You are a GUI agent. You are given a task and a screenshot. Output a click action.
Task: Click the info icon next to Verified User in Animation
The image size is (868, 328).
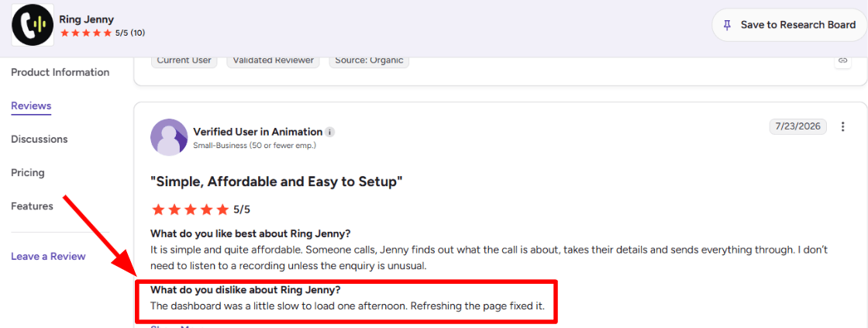(330, 133)
